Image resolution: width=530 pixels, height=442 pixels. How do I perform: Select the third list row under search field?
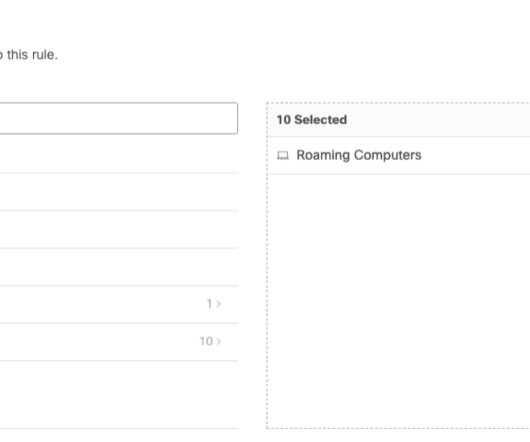tap(119, 229)
